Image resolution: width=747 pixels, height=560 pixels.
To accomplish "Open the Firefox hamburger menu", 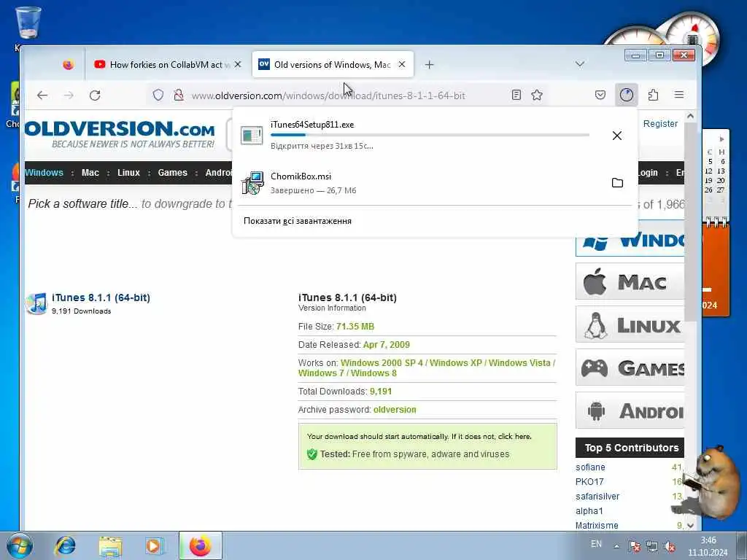I will (679, 95).
